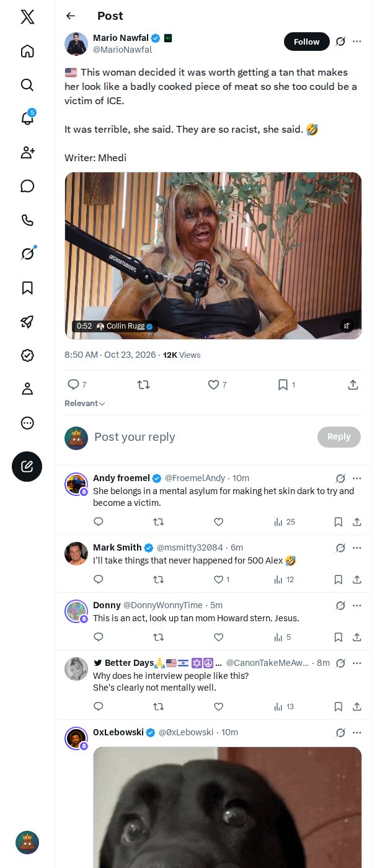372x868 pixels.
Task: Open more options on Mario Nawfal's post
Action: coord(357,42)
